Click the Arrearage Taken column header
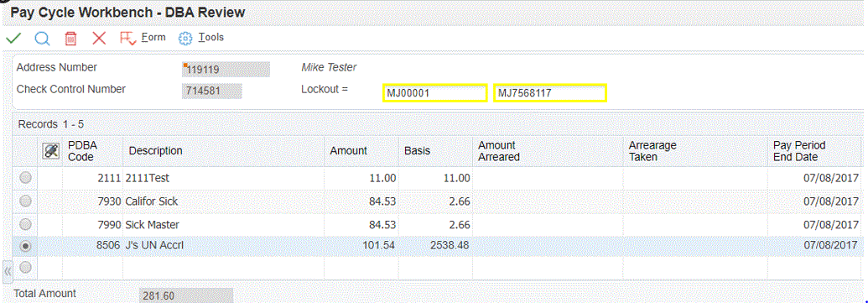The width and height of the screenshot is (868, 303). [x=695, y=151]
